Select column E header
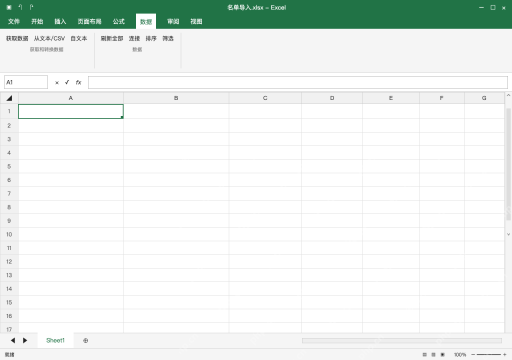Screen dimensions: 512x360 tap(391, 98)
